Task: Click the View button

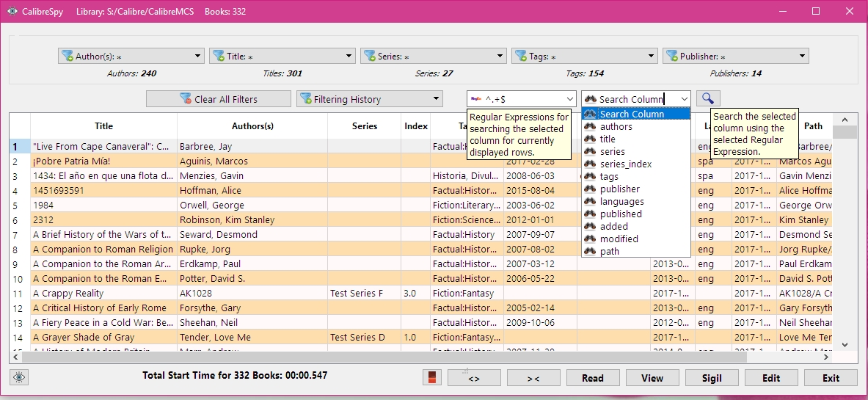Action: [652, 378]
